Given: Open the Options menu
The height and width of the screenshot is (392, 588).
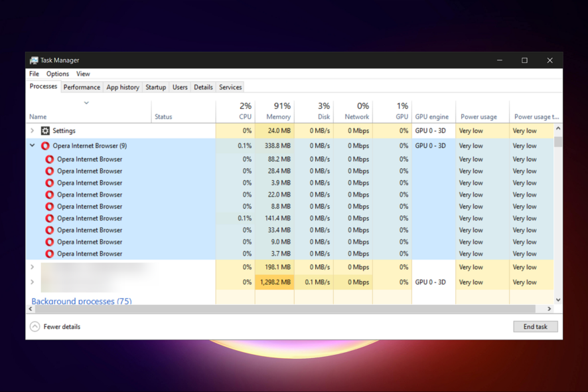Looking at the screenshot, I should point(58,74).
